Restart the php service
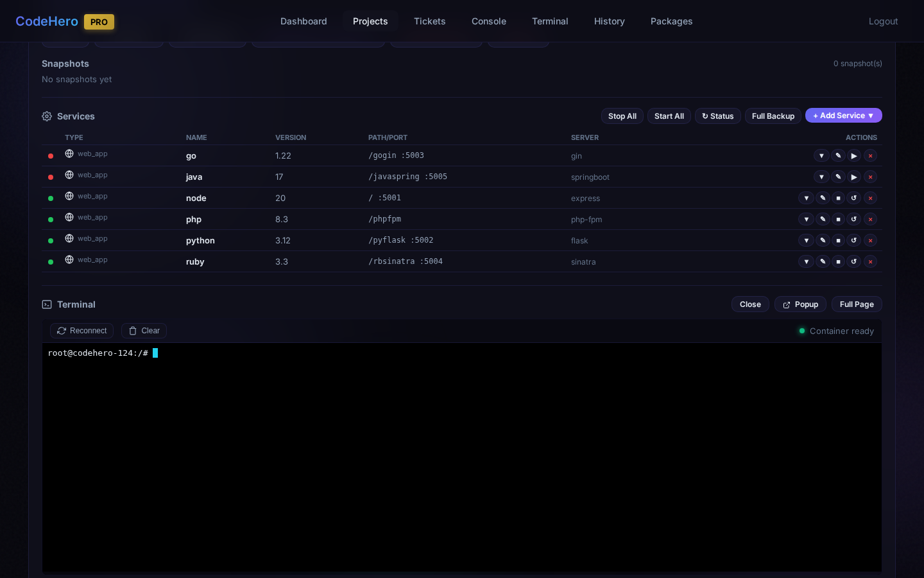The image size is (924, 578). [853, 220]
